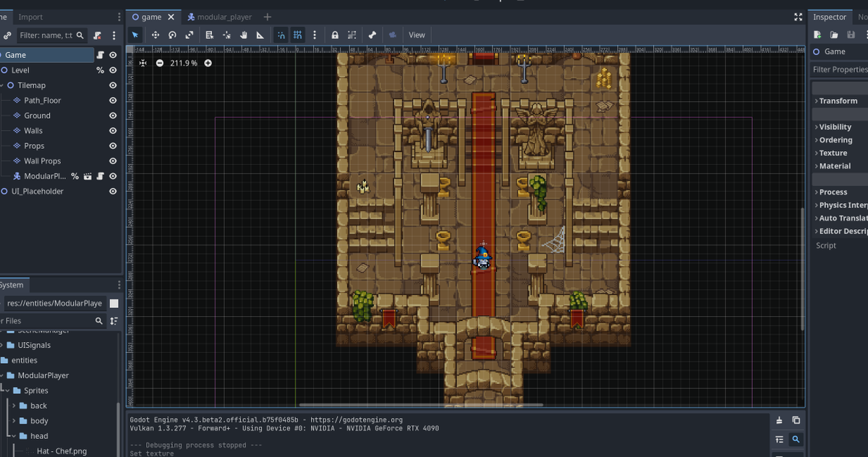Toggle distraction-free mode icon

click(x=799, y=17)
